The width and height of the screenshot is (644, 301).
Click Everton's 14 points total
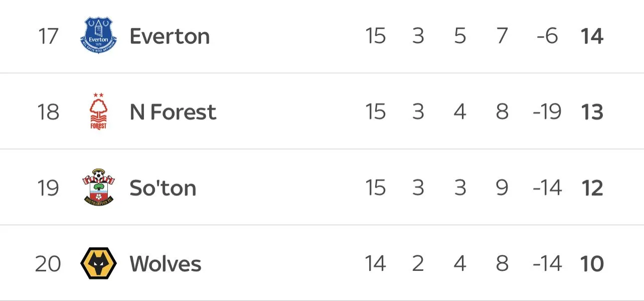pos(592,36)
